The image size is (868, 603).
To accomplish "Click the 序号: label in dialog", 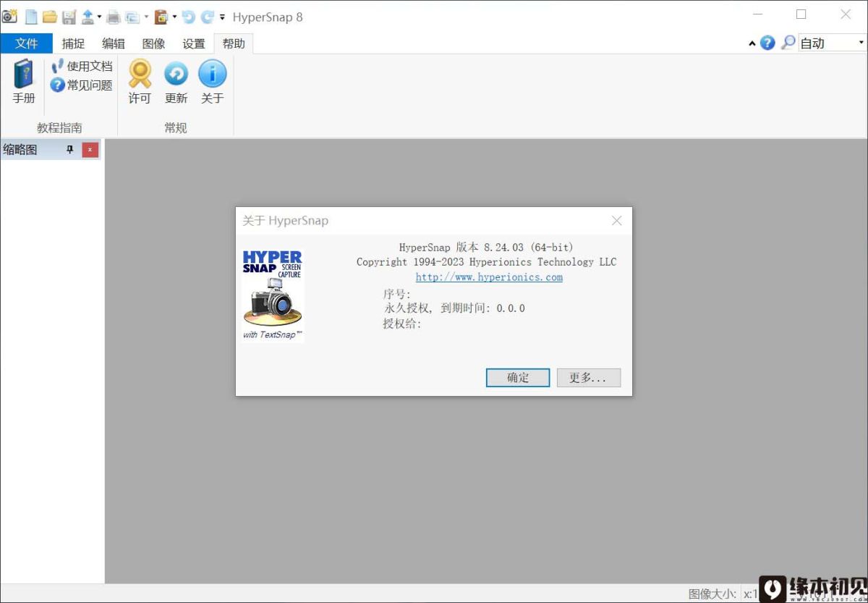I will 397,294.
